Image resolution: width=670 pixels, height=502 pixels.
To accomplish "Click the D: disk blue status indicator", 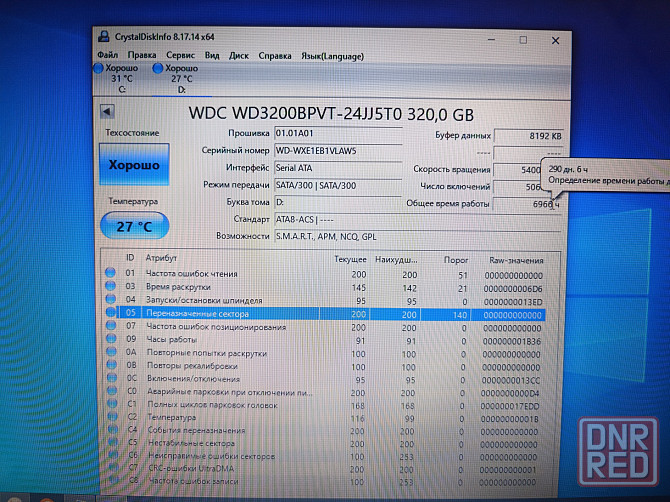I will pyautogui.click(x=158, y=68).
